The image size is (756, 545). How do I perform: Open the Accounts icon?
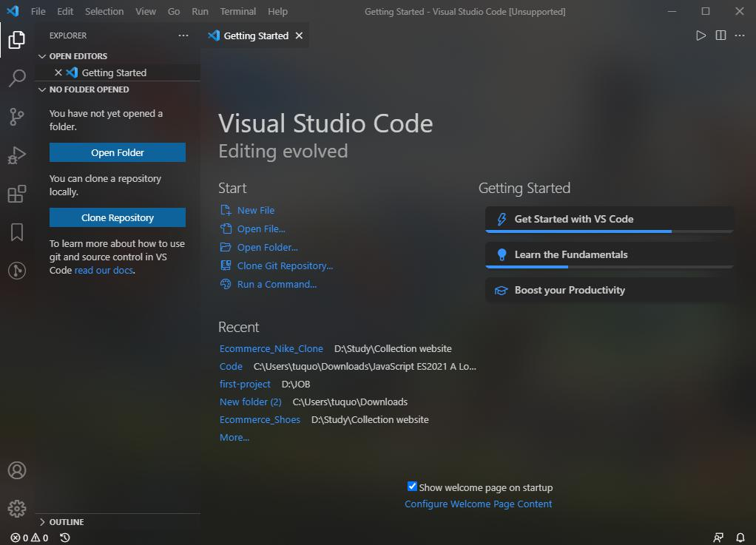point(16,470)
